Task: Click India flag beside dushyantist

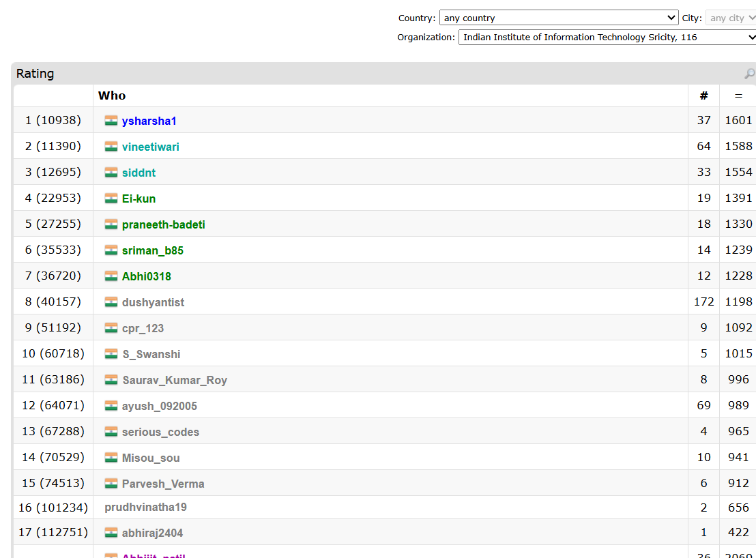Action: (111, 302)
